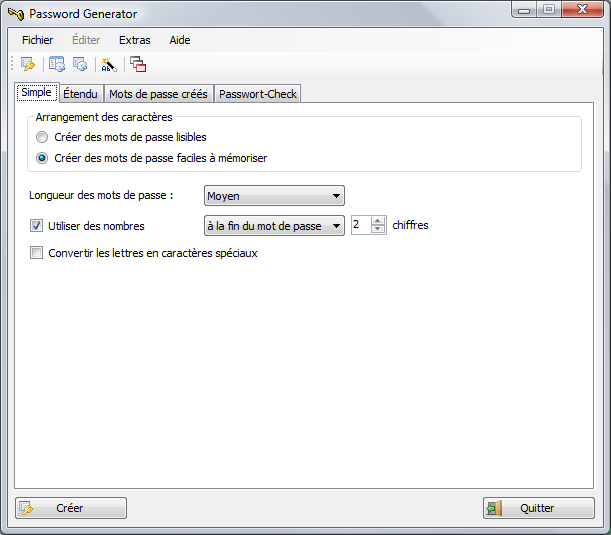Click the magic wand 'Ab' toolbar icon
Viewport: 611px width, 535px height.
pos(109,64)
